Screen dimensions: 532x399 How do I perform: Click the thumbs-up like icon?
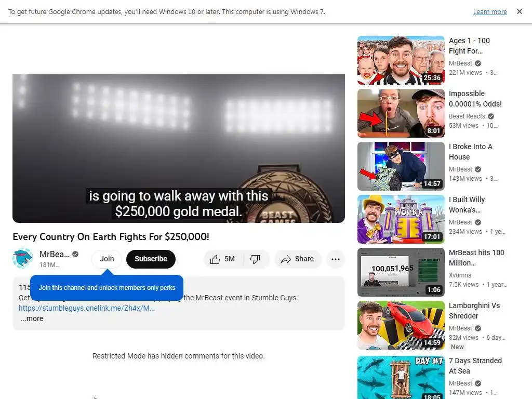coord(215,259)
